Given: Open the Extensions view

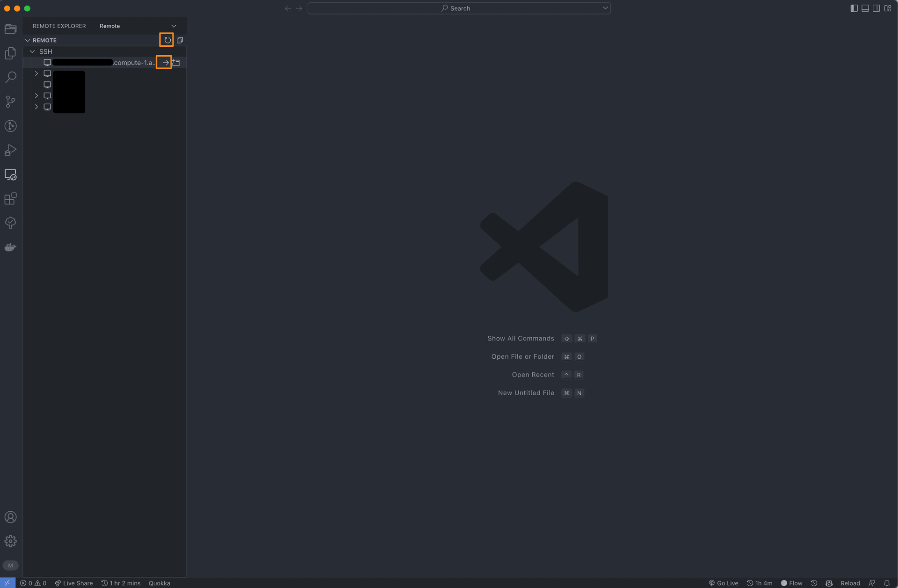Looking at the screenshot, I should (x=11, y=199).
